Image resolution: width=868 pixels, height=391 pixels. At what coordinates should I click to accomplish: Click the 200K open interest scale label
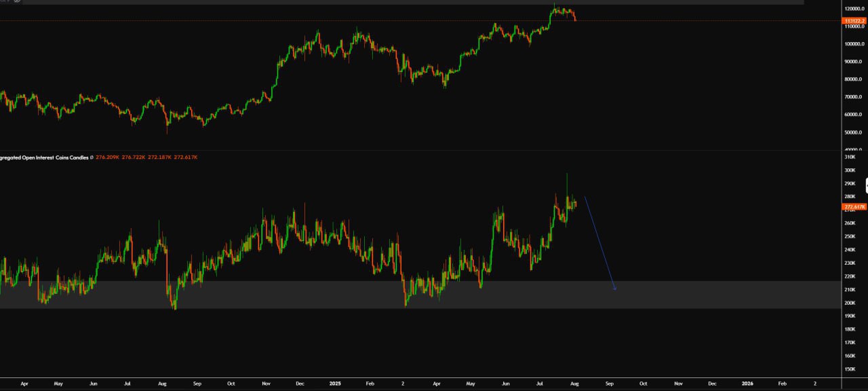pos(850,303)
